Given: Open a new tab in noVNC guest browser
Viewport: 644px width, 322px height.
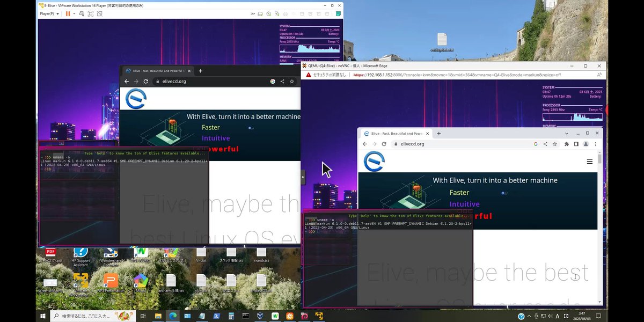Looking at the screenshot, I should [438, 133].
